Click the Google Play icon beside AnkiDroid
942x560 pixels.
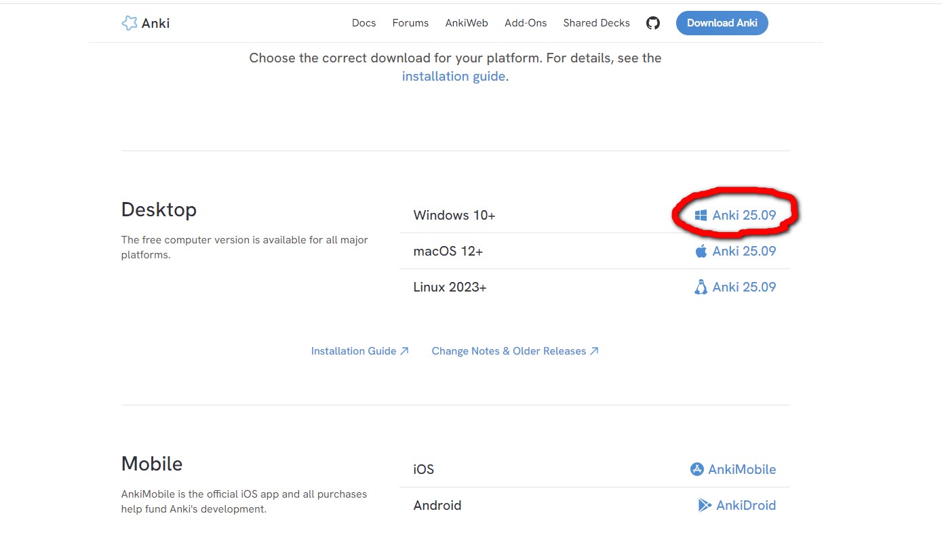click(x=705, y=505)
